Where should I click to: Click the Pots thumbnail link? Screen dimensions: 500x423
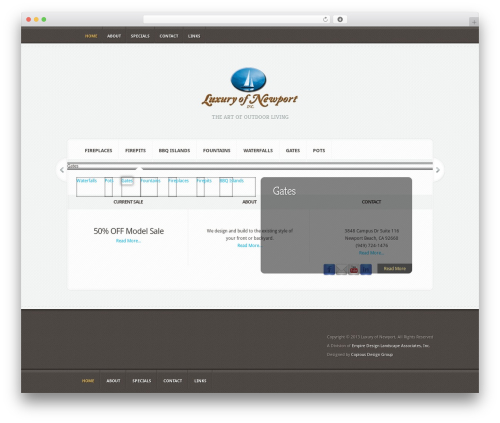coord(109,180)
